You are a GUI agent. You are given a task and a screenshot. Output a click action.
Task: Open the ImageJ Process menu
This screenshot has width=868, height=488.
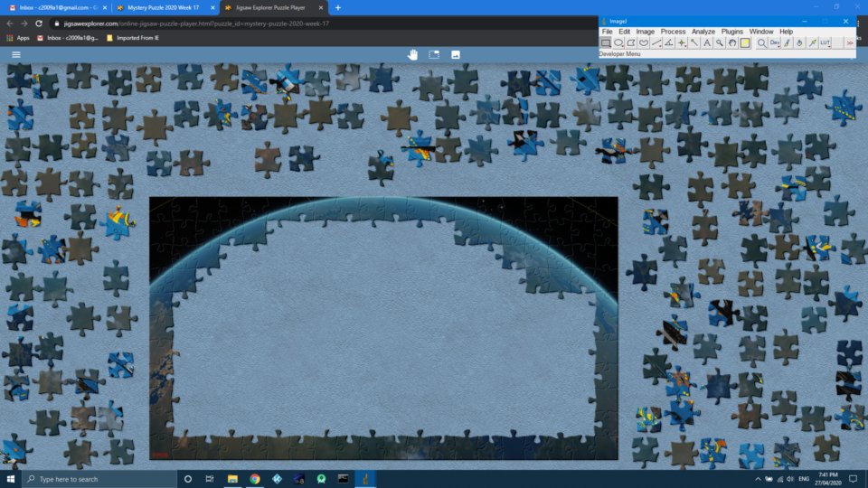pyautogui.click(x=673, y=32)
